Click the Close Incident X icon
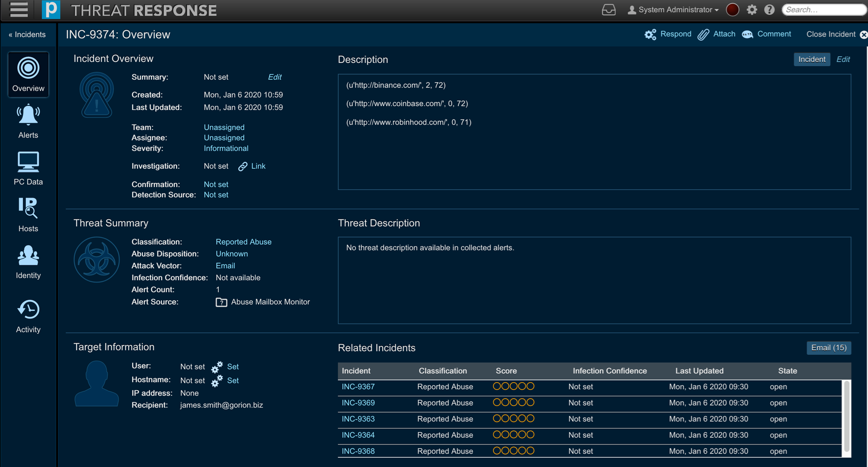The width and height of the screenshot is (868, 467). coord(863,34)
